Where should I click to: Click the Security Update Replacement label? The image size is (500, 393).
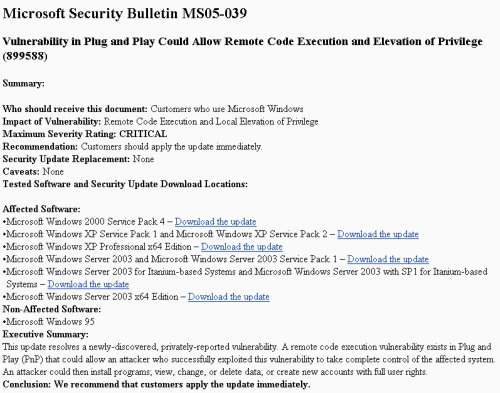click(66, 159)
